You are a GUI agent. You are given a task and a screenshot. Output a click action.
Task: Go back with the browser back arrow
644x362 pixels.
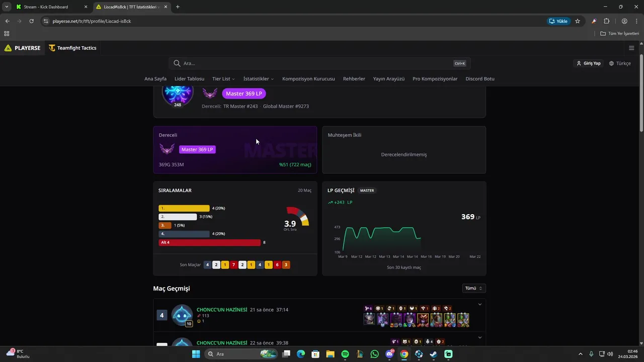pos(8,21)
